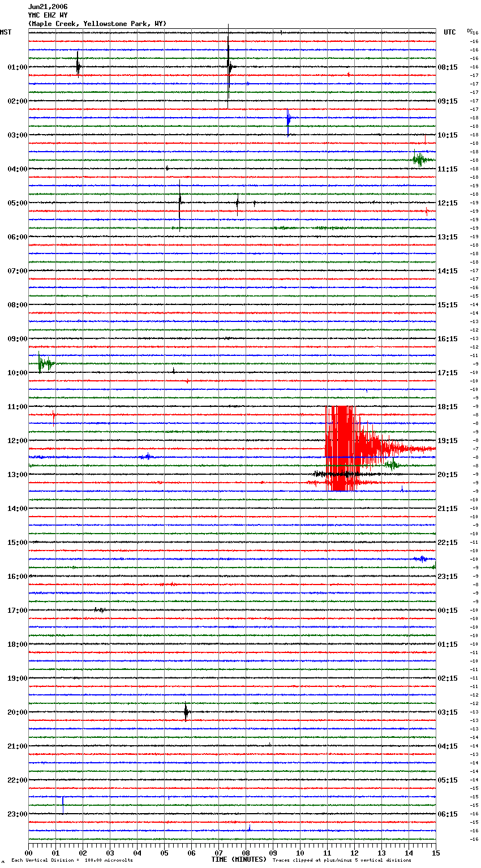Select the 19:00 MST time label
Viewport: 481px width, 868px height.
18,678
